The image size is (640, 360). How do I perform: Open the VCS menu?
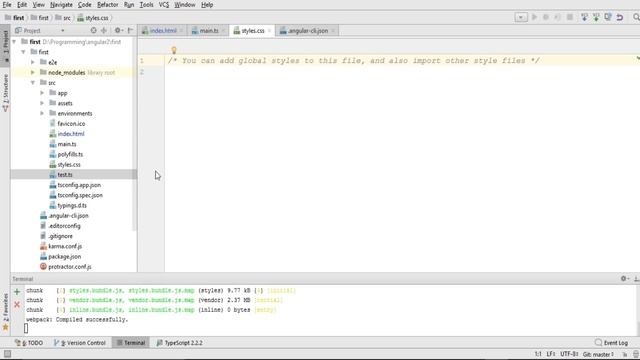[x=164, y=5]
